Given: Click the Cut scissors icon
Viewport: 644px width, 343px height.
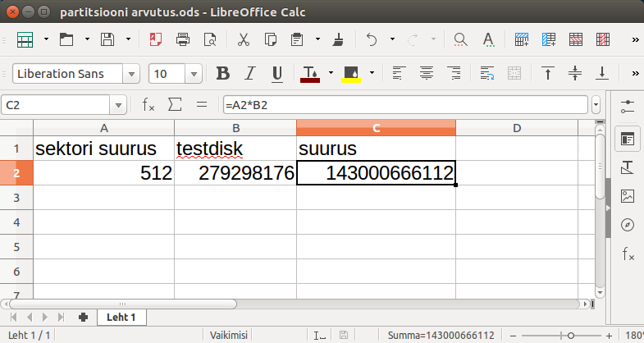Looking at the screenshot, I should [x=243, y=39].
